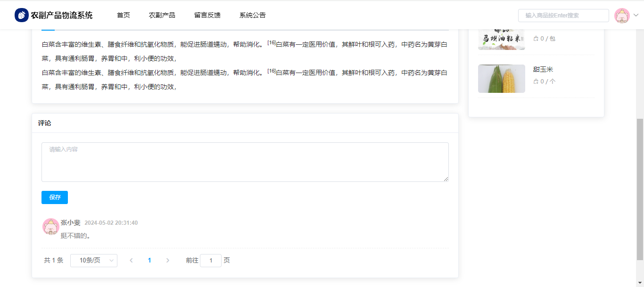Open the user avatar in the header
Screen dimensions: 644x287
click(622, 16)
